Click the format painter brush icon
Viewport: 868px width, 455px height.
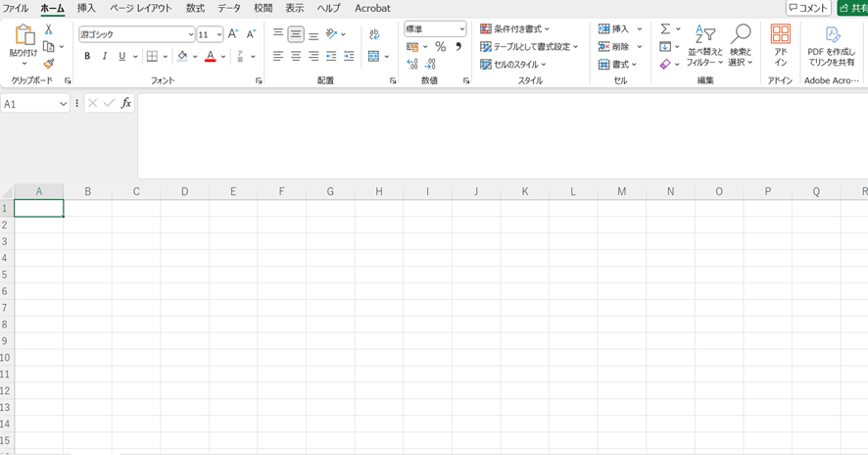coord(48,65)
